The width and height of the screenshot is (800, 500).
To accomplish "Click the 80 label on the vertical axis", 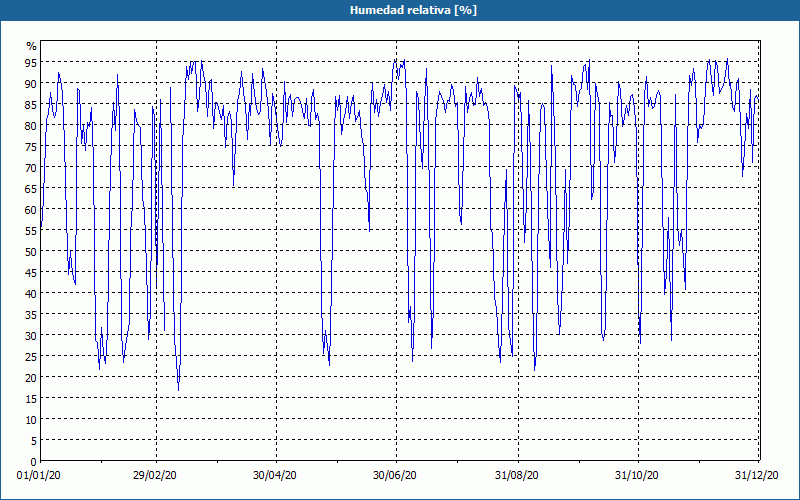I will click(x=31, y=126).
